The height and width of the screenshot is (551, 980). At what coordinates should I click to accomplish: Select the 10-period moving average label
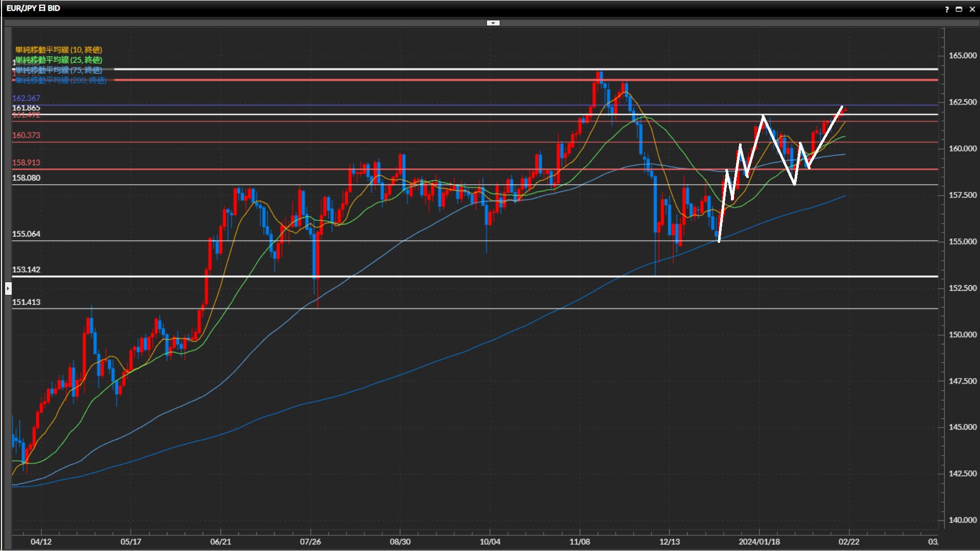pyautogui.click(x=59, y=49)
